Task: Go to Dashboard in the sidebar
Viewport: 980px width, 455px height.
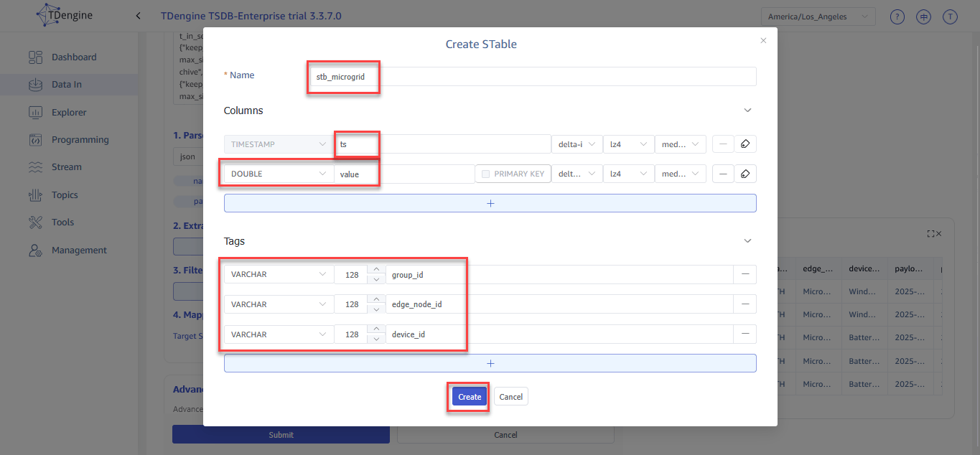Action: tap(73, 57)
